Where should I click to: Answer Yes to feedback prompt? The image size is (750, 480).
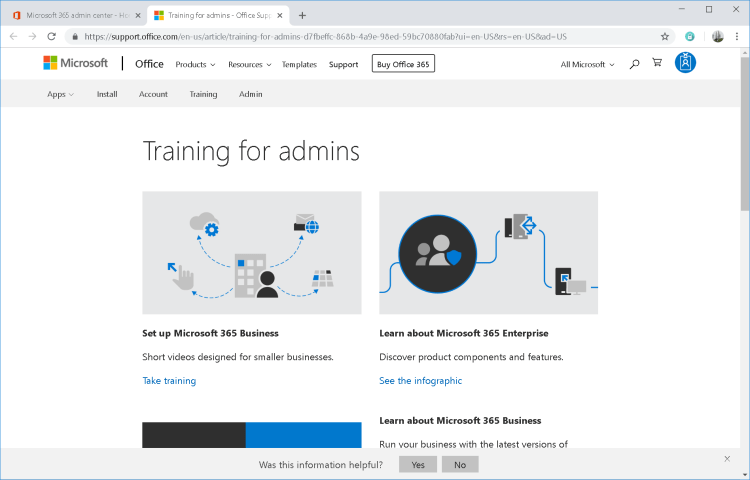point(417,465)
